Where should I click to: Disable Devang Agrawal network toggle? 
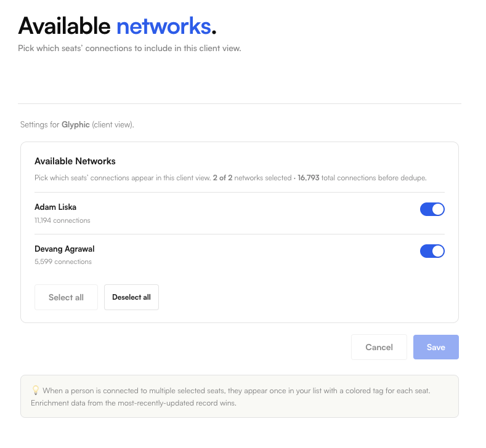pos(432,251)
